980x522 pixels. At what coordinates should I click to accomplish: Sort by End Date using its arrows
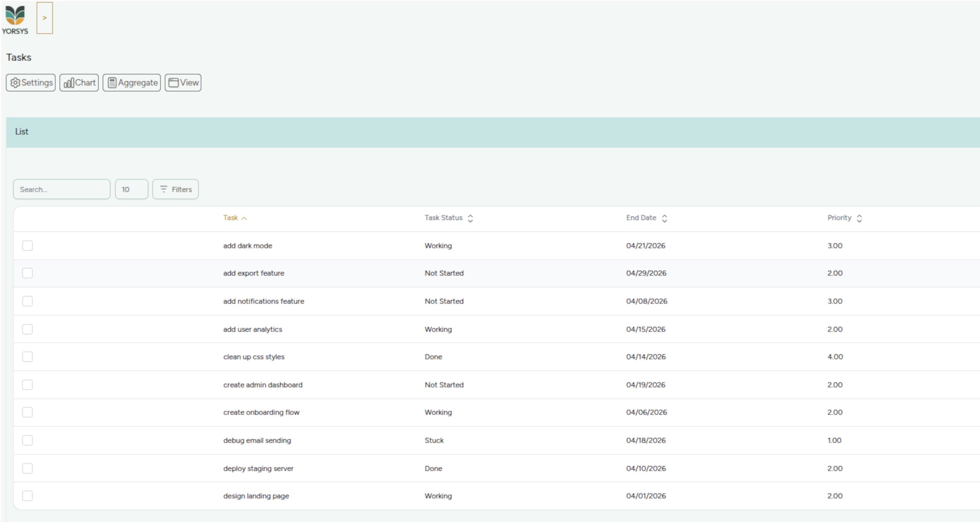click(x=664, y=218)
